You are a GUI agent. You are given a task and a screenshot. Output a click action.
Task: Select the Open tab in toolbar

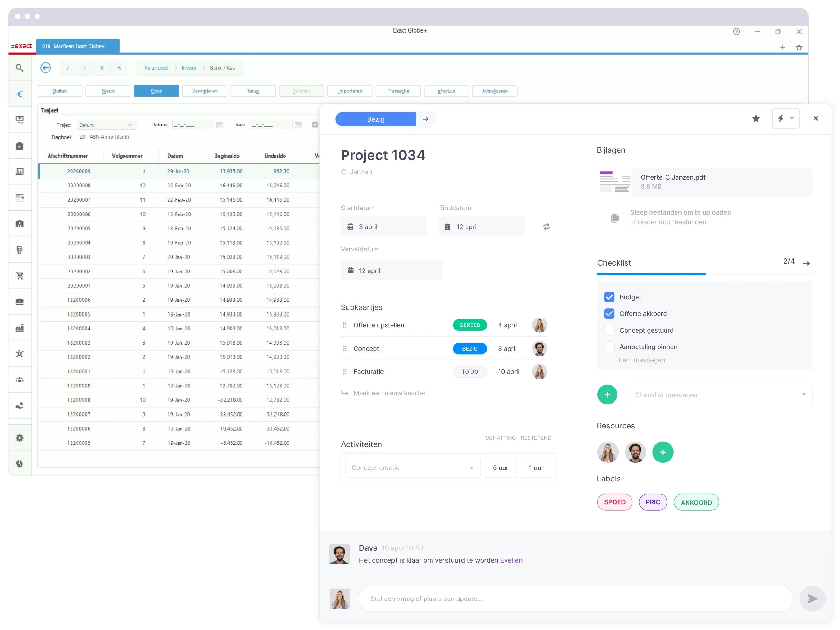(x=156, y=91)
